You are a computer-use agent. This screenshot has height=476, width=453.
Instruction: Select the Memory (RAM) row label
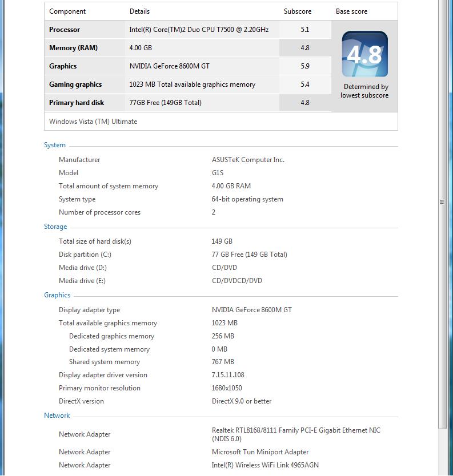tap(73, 48)
